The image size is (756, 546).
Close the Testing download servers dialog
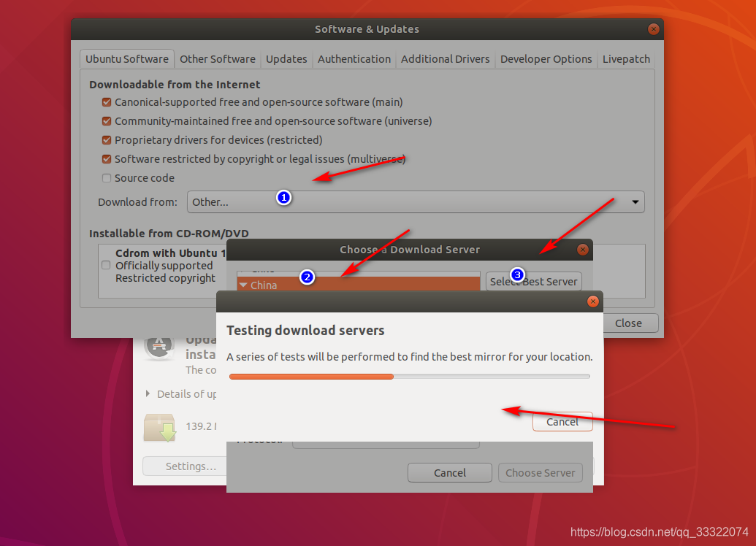(x=592, y=301)
